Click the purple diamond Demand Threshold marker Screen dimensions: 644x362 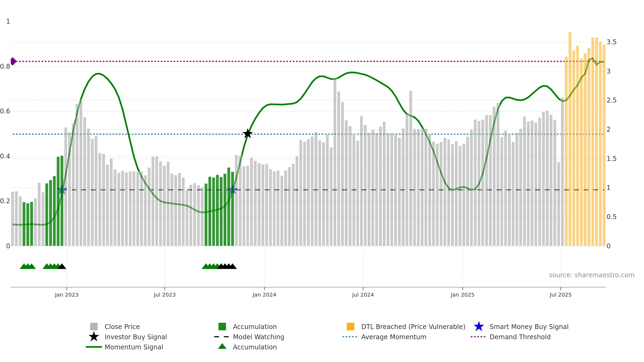[x=13, y=61]
